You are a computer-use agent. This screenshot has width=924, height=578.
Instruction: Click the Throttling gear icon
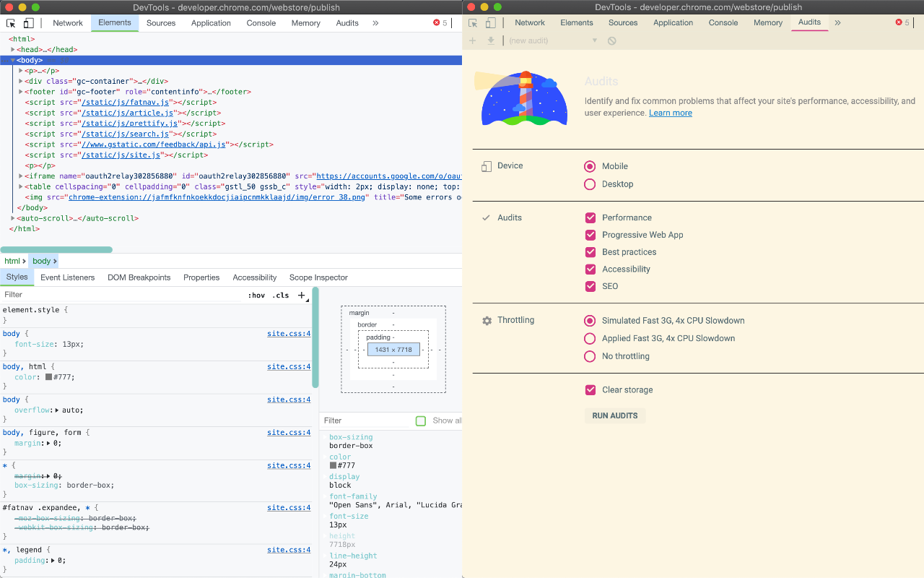(x=486, y=320)
